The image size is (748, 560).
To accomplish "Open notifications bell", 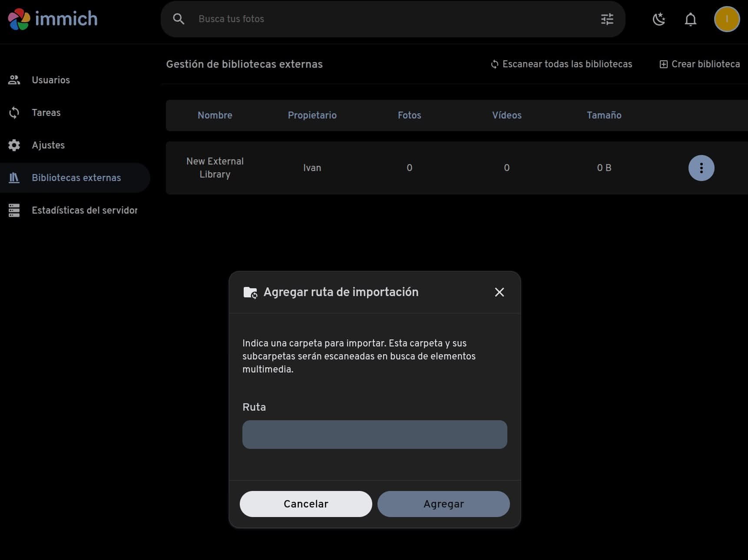I will tap(690, 19).
